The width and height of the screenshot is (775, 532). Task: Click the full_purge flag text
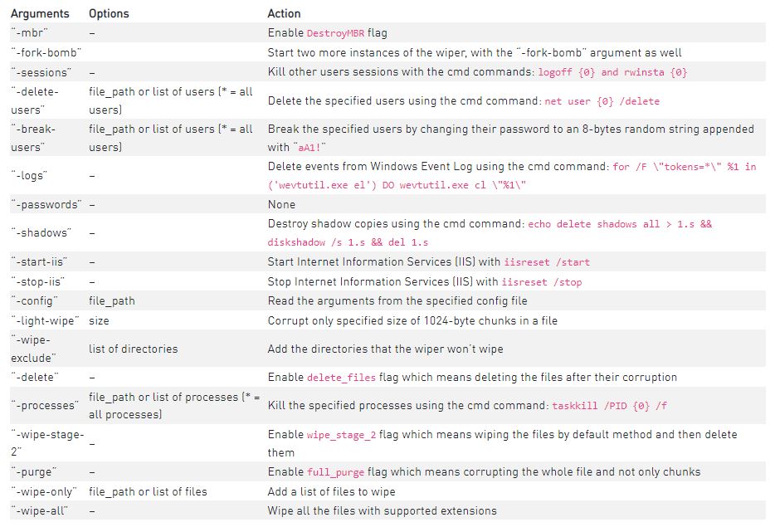click(335, 472)
